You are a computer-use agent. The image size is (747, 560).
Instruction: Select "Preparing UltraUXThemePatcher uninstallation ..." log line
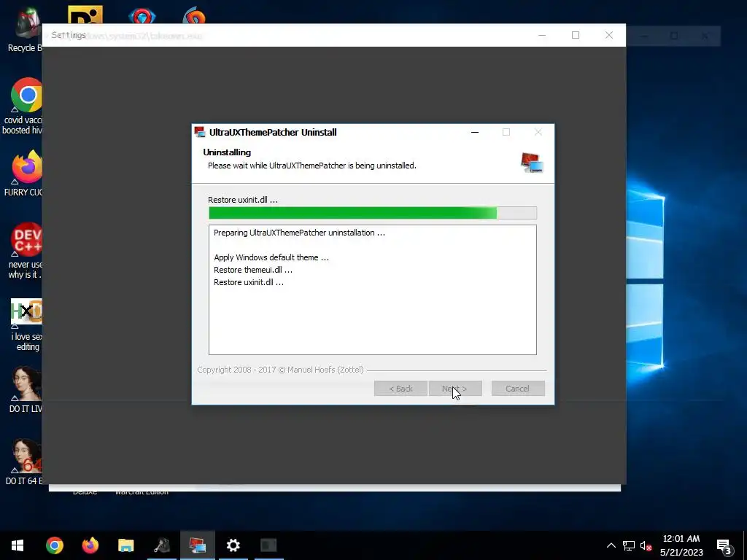[x=299, y=233]
